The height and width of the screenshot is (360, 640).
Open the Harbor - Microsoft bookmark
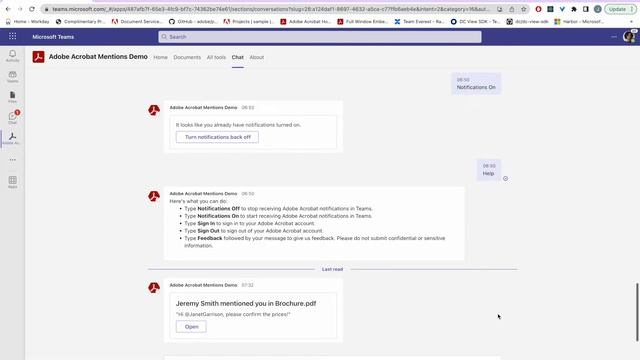point(579,22)
